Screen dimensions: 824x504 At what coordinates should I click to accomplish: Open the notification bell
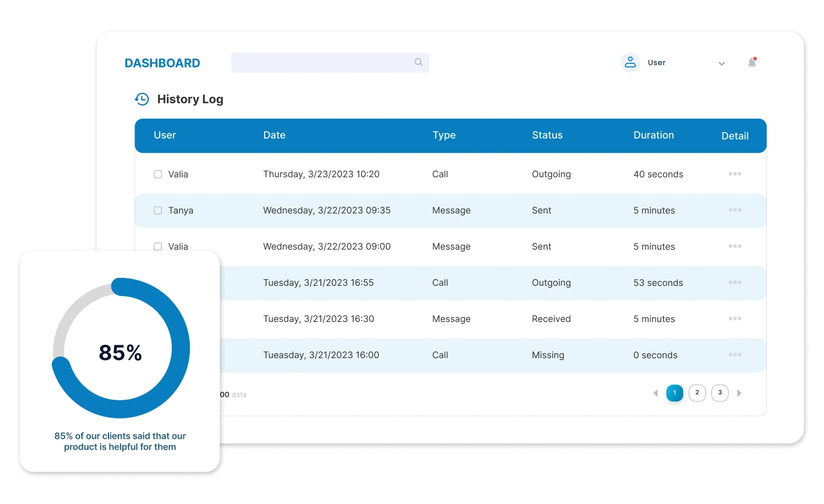click(752, 62)
